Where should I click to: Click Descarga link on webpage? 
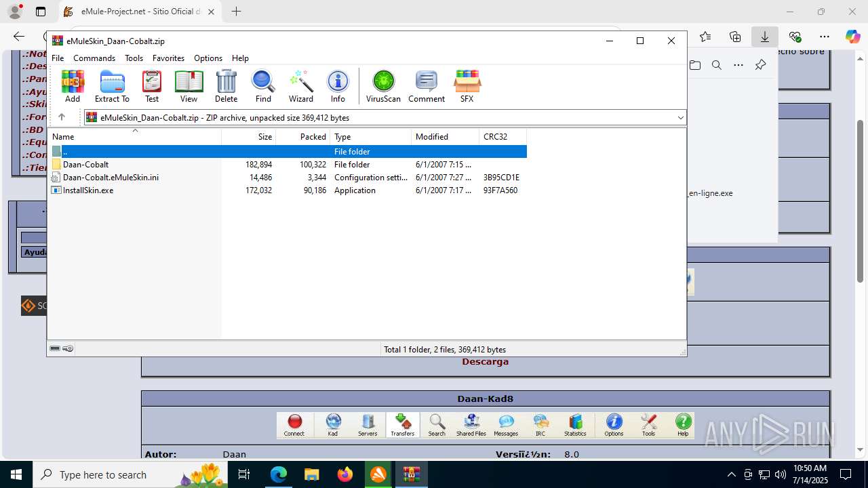[486, 362]
